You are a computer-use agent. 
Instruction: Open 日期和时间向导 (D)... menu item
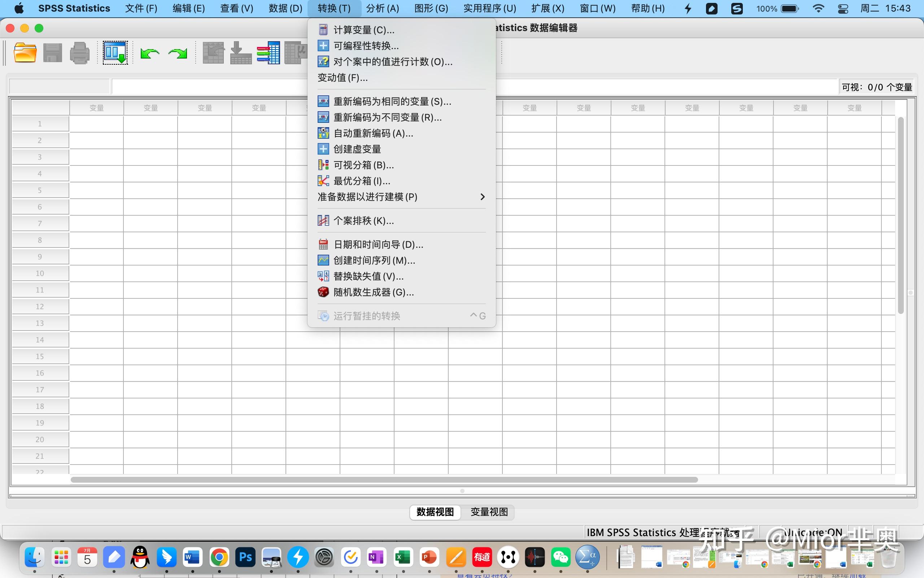tap(401, 244)
